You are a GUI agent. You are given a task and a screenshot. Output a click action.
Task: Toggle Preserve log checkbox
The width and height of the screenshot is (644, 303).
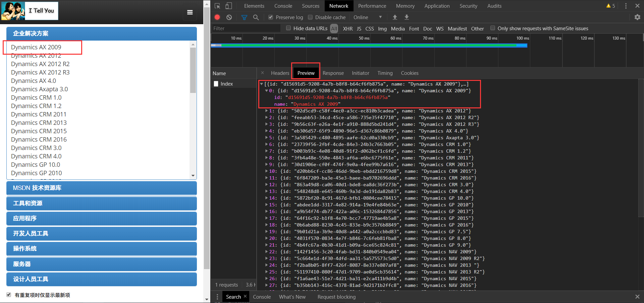point(271,17)
